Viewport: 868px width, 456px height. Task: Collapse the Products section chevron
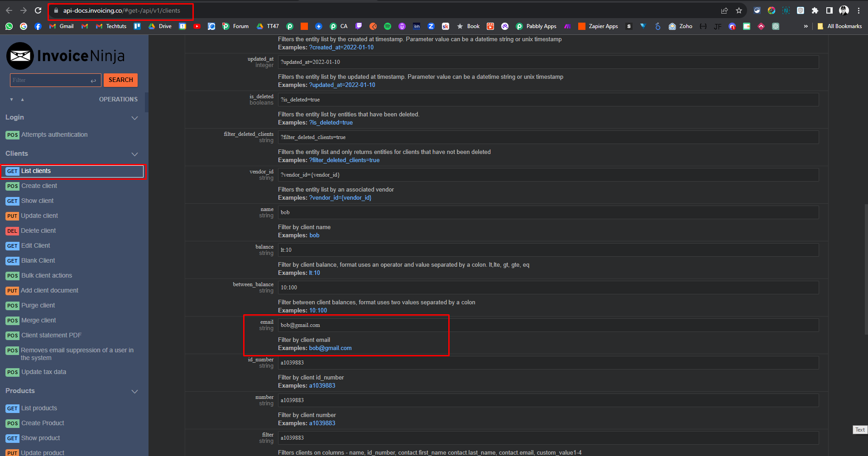pos(134,391)
